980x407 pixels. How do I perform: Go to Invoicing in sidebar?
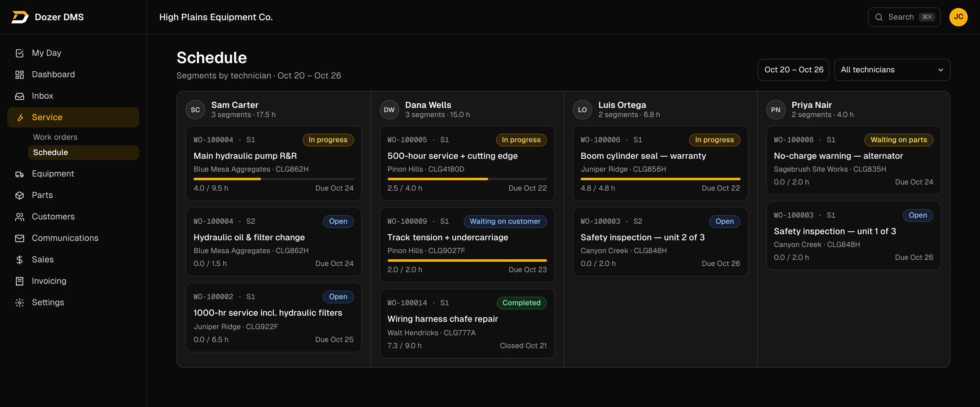click(x=73, y=281)
